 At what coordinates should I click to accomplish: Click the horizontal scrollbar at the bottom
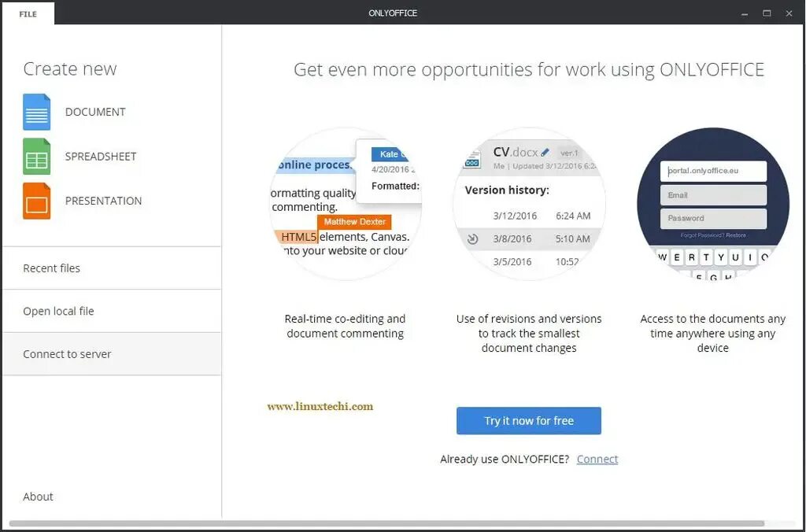[386, 524]
